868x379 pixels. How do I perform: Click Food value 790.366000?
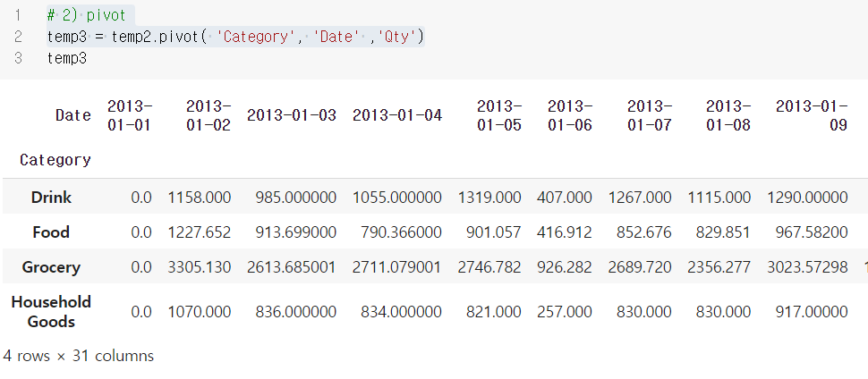pyautogui.click(x=402, y=232)
